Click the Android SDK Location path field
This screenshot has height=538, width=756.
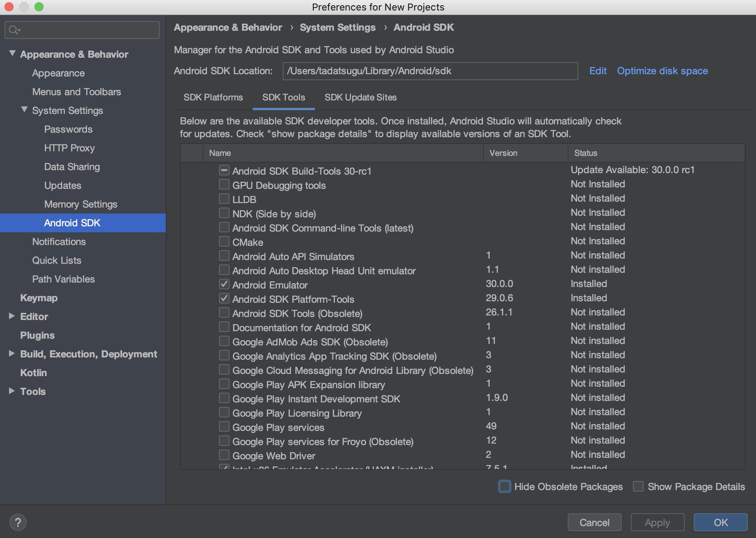click(x=430, y=71)
